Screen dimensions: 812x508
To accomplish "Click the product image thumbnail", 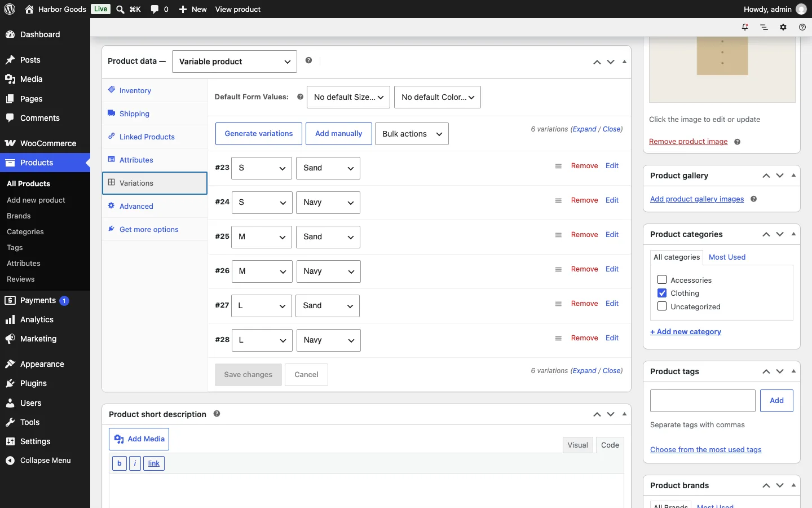I will click(x=722, y=69).
